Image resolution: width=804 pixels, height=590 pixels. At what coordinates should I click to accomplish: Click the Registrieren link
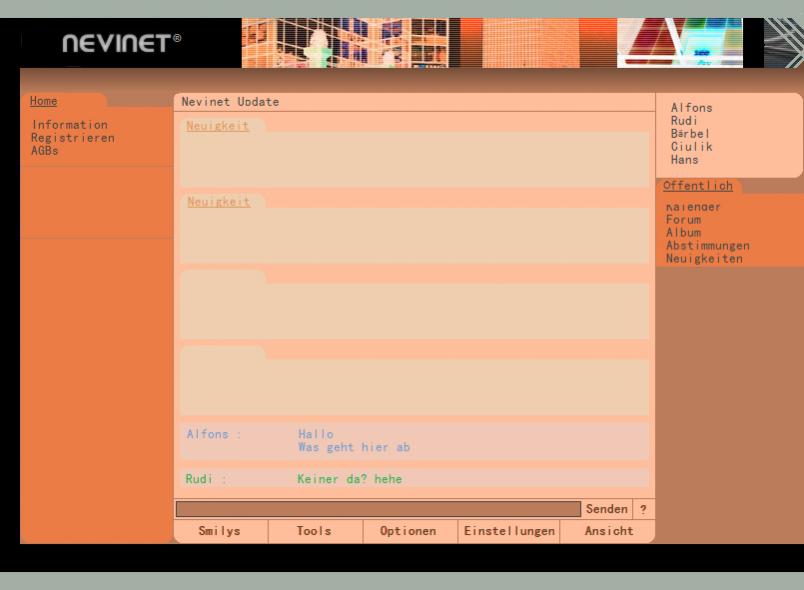pyautogui.click(x=73, y=137)
